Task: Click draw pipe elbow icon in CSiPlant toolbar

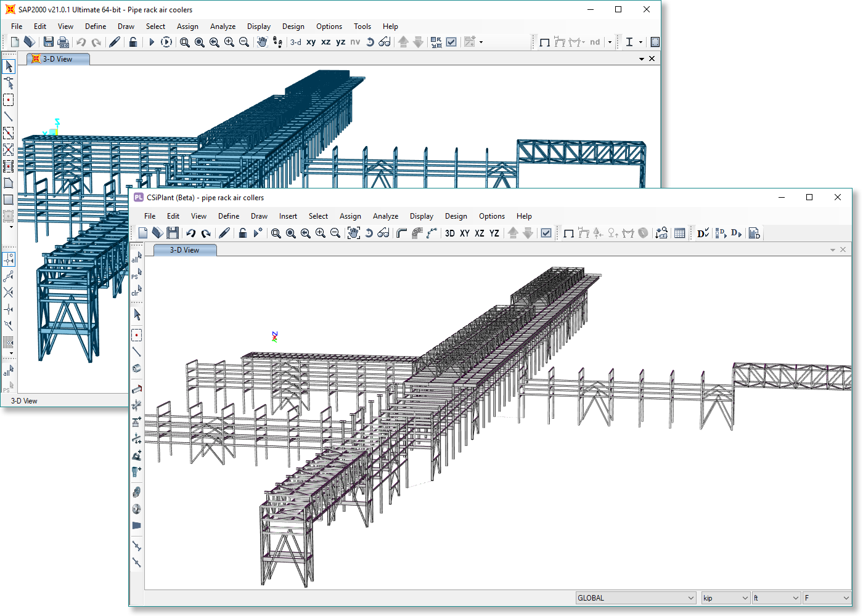Action: tap(402, 233)
